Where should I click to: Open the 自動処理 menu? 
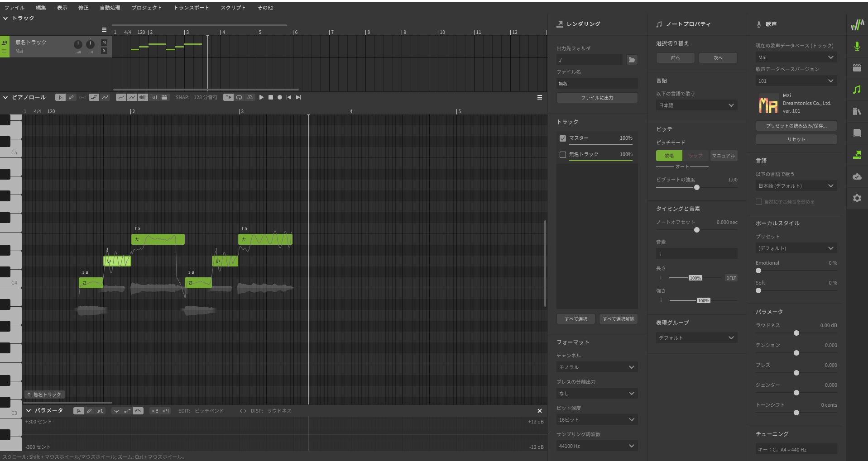coord(110,8)
